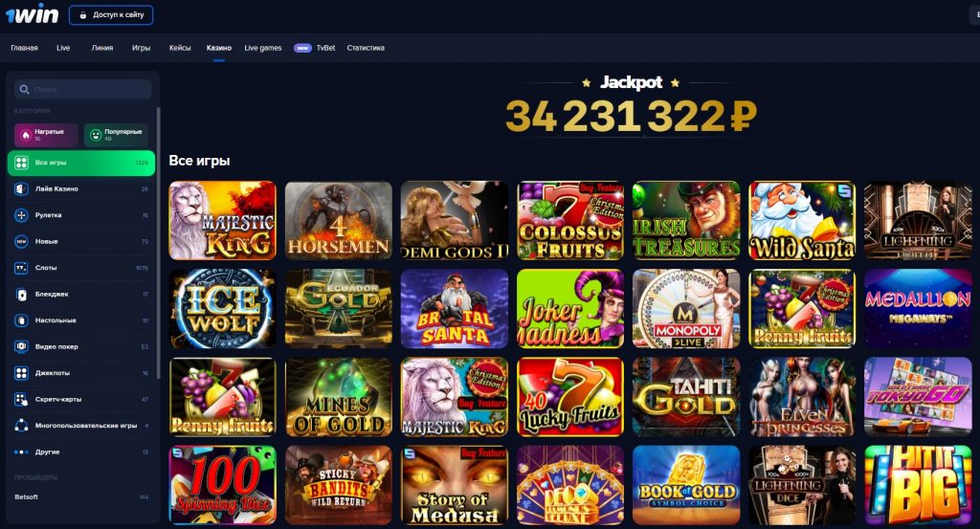Select the Многопользовательские игры icon
980x529 pixels.
(21, 426)
